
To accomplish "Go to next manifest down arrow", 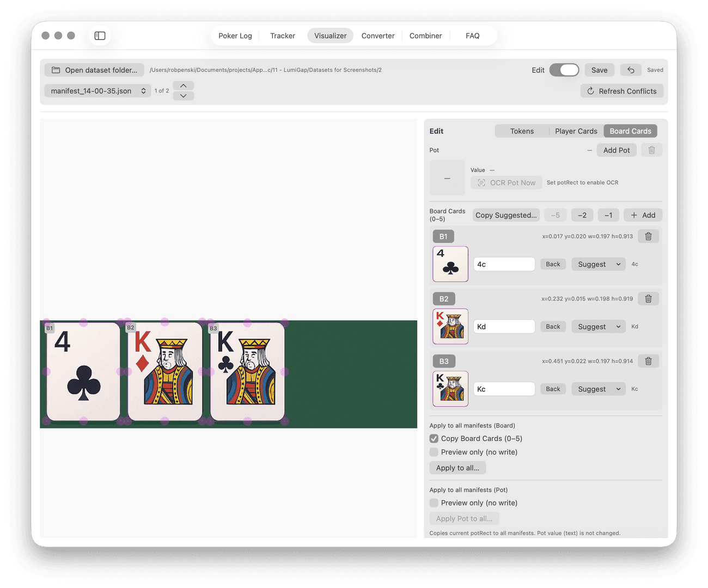I will tap(184, 96).
